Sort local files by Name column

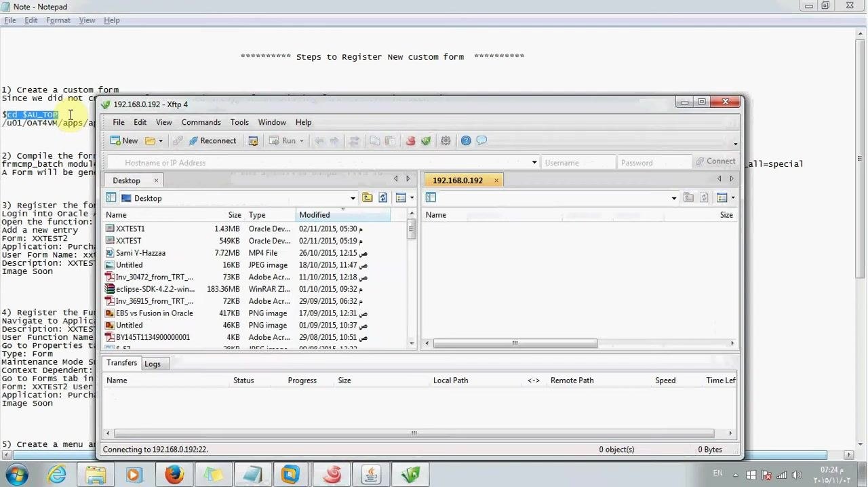tap(116, 215)
